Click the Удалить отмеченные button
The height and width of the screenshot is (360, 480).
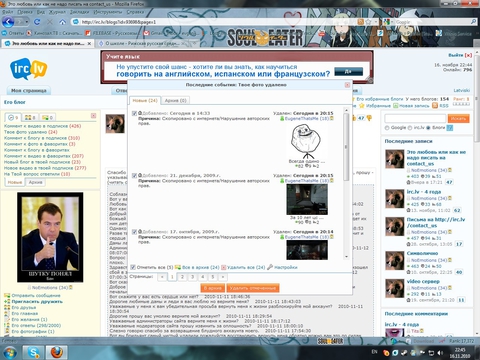[253, 288]
